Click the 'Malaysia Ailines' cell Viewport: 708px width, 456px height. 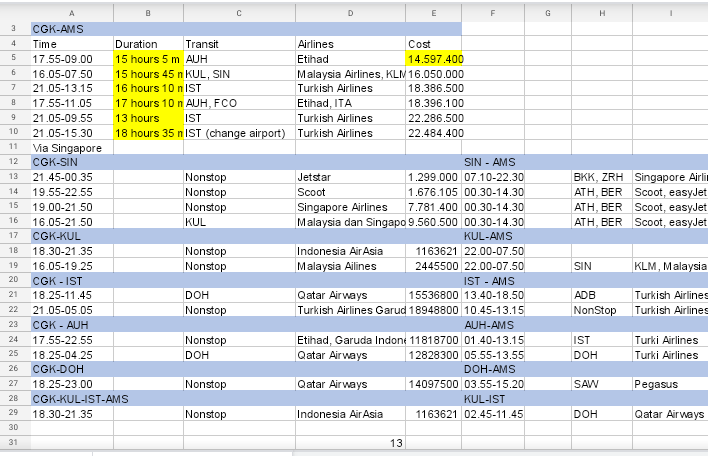click(350, 266)
